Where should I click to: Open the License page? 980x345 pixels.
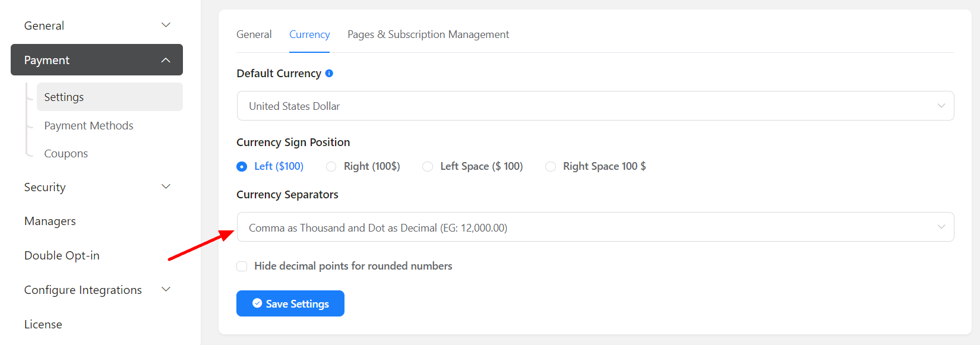[43, 324]
